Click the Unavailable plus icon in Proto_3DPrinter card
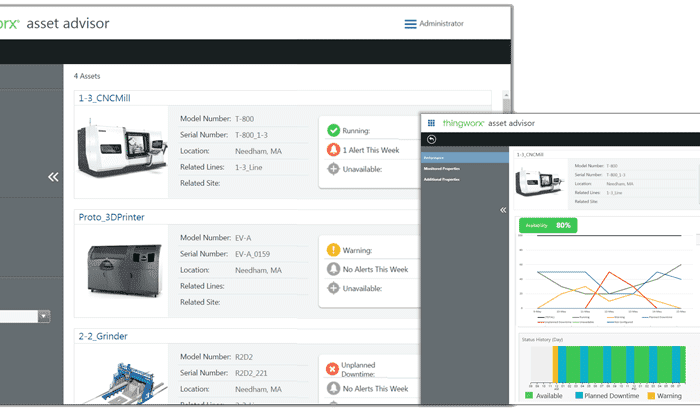This screenshot has height=411, width=700. coord(333,288)
